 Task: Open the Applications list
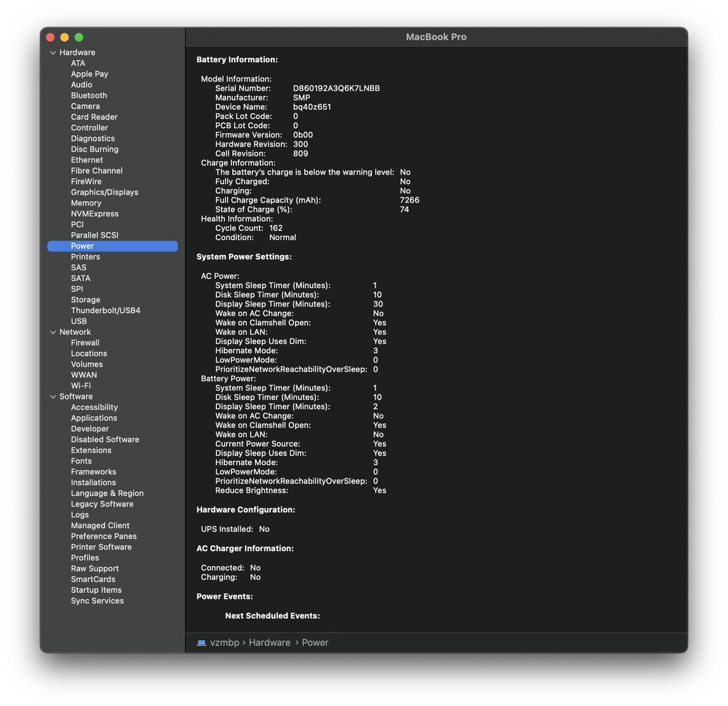[x=94, y=418]
